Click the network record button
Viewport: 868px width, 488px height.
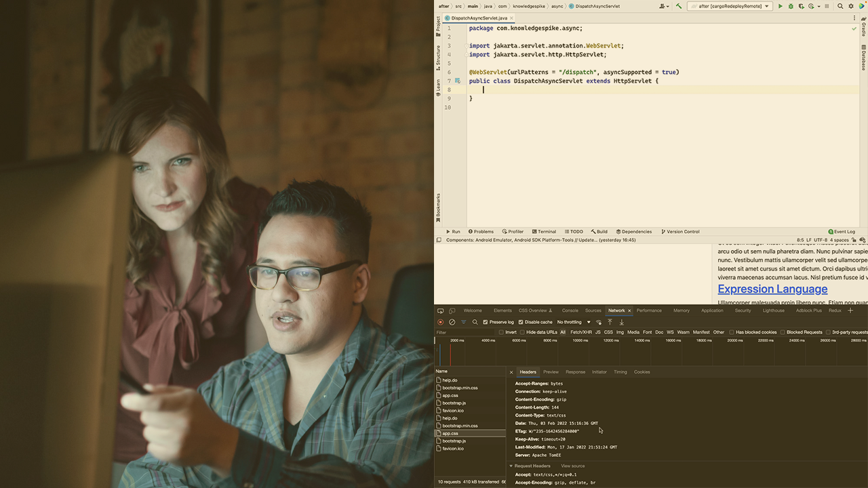440,322
